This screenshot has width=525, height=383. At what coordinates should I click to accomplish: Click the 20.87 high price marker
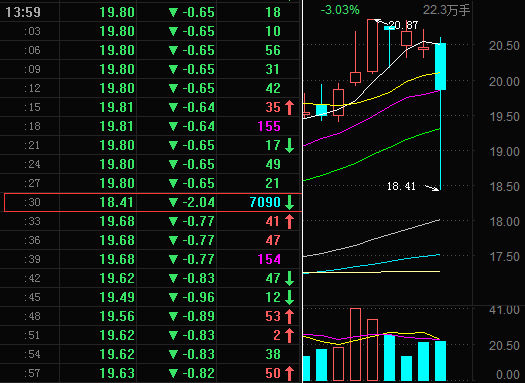(403, 25)
